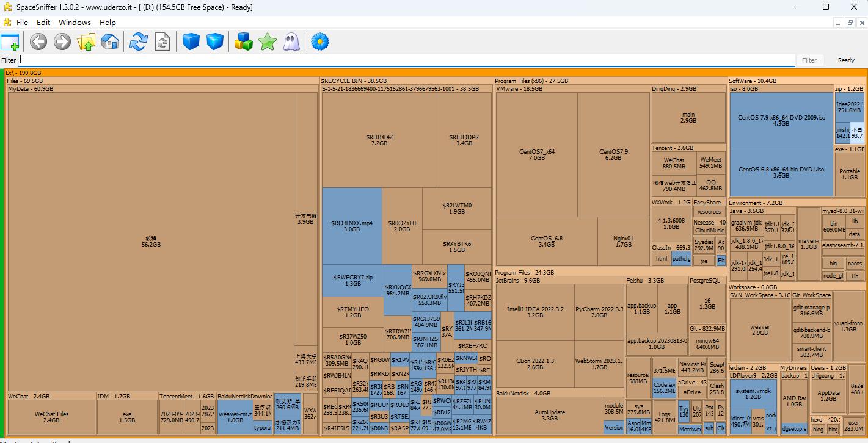Select the $RXYBTK6 1.5GB block
868x443 pixels.
(x=457, y=247)
